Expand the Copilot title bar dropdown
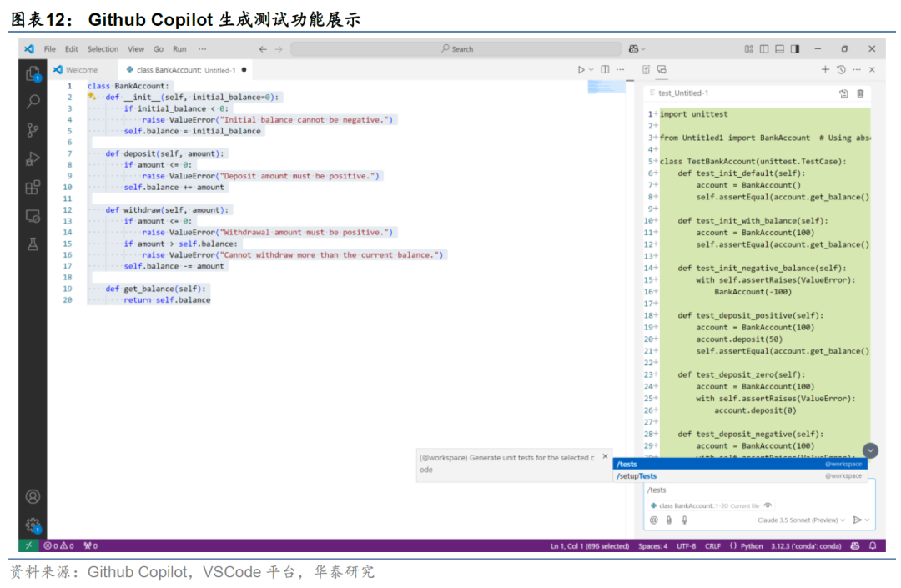 pos(637,49)
